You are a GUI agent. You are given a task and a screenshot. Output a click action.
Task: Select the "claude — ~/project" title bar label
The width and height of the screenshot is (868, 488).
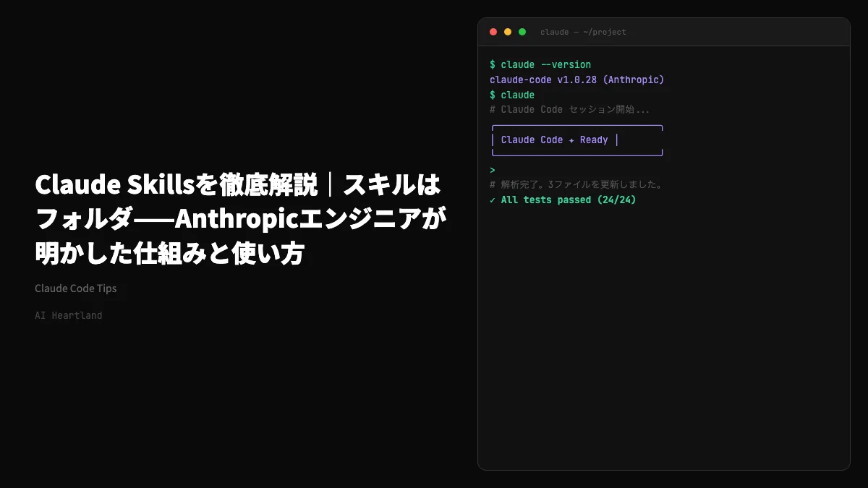(584, 32)
